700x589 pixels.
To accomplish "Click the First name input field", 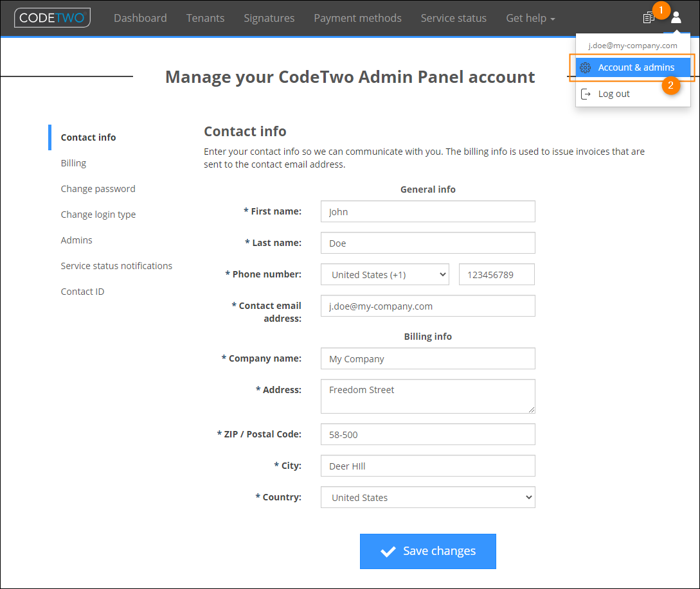I will tap(427, 211).
